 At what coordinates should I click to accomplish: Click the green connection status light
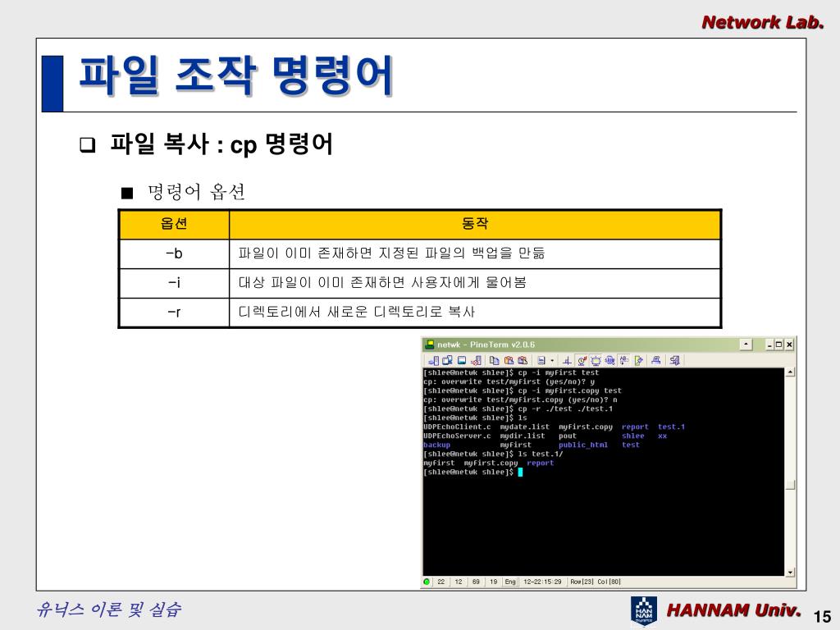pos(427,582)
